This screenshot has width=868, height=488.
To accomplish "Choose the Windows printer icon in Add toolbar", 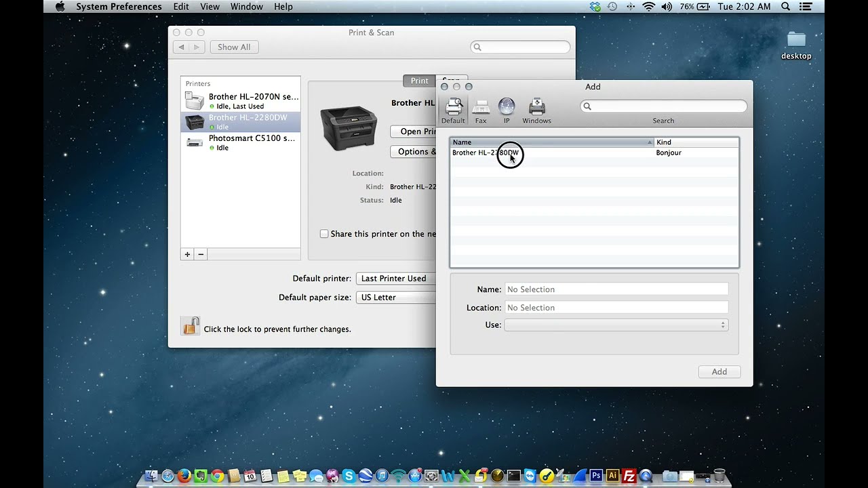I will click(x=536, y=111).
